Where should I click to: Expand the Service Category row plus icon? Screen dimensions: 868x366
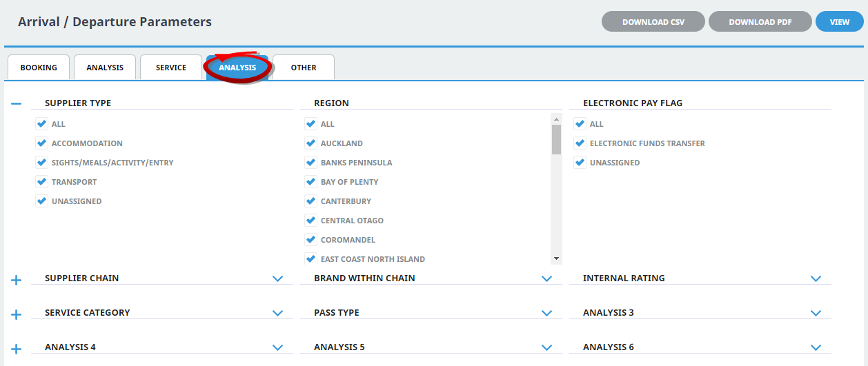(x=17, y=314)
